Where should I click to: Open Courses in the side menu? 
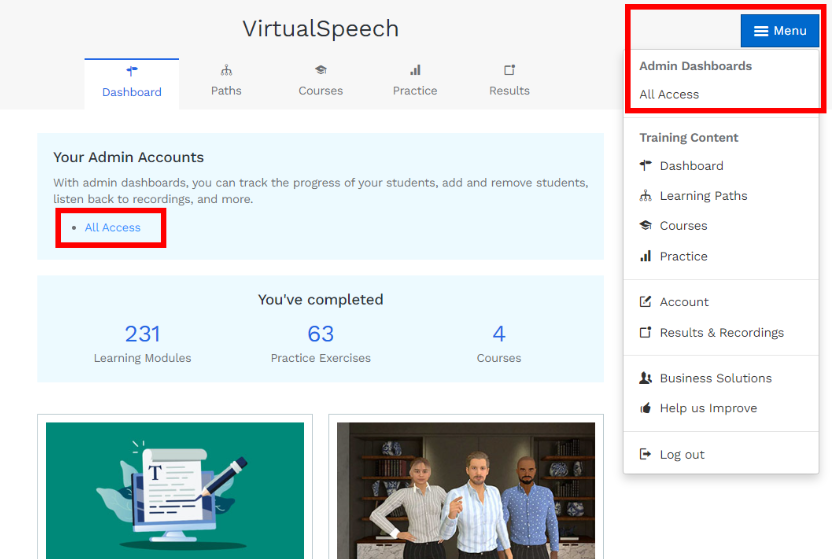click(683, 226)
